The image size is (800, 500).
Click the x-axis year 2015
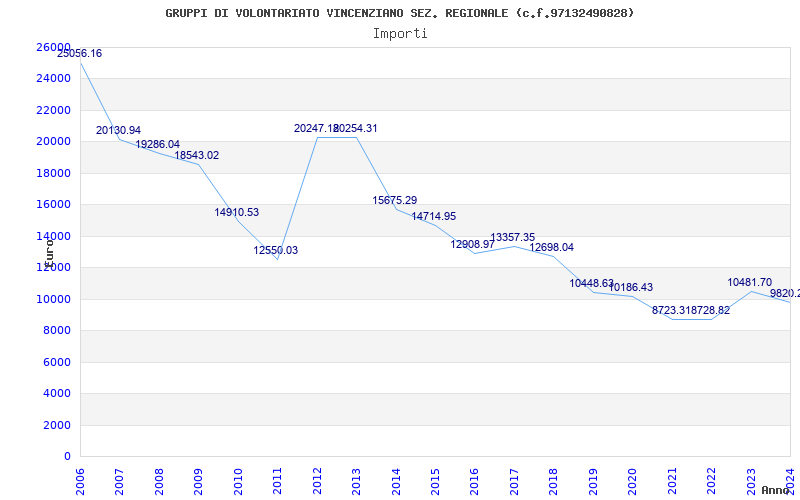pos(435,482)
